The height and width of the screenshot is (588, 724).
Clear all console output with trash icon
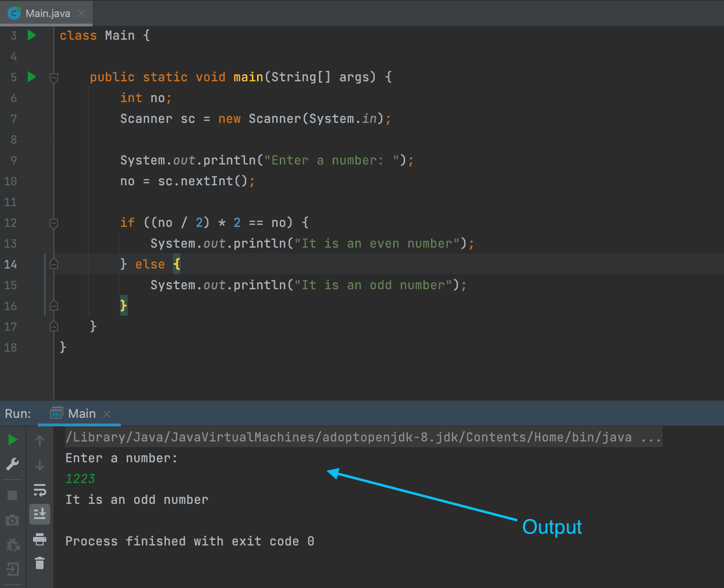point(40,562)
